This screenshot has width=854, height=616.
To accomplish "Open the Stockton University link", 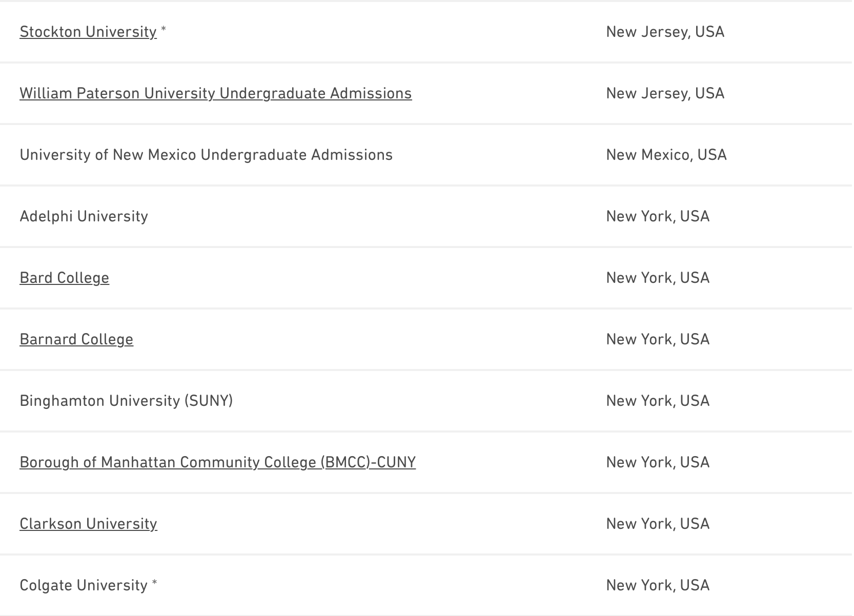I will (88, 32).
